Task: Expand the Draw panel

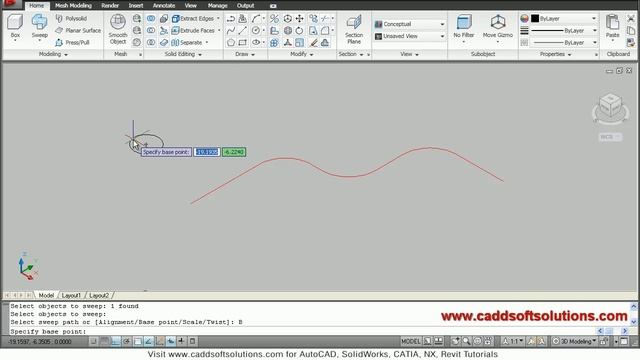Action: coord(245,54)
